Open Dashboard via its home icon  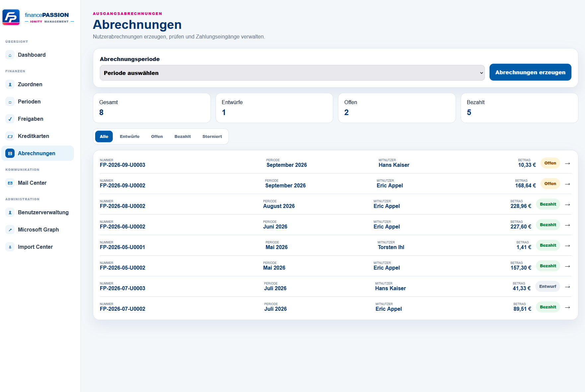[10, 55]
